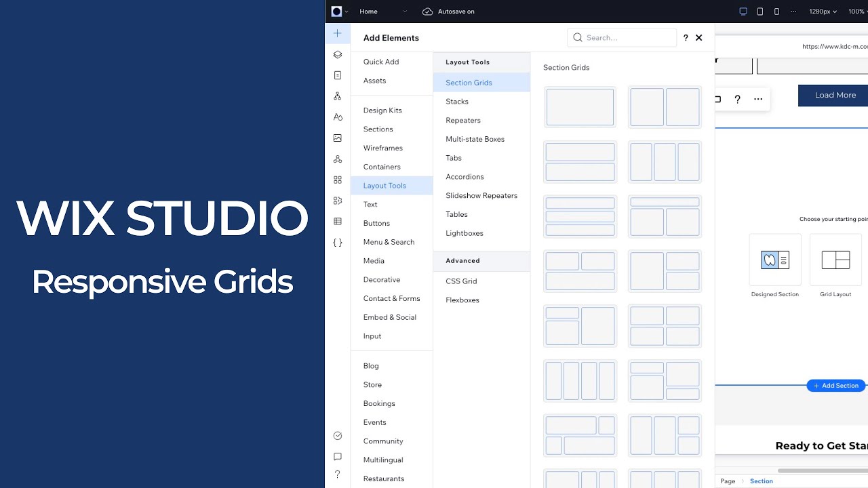Select Embed & Social category
Viewport: 868px width, 488px height.
(x=389, y=317)
